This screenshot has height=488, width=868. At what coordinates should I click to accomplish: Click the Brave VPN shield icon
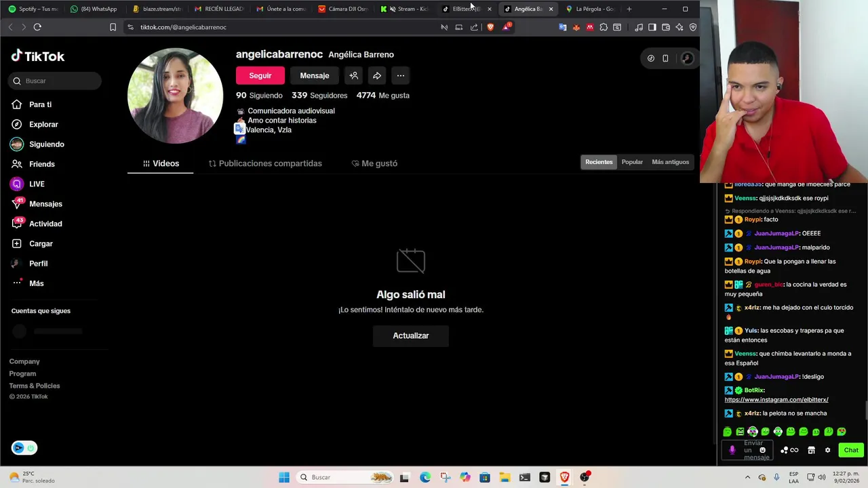693,27
